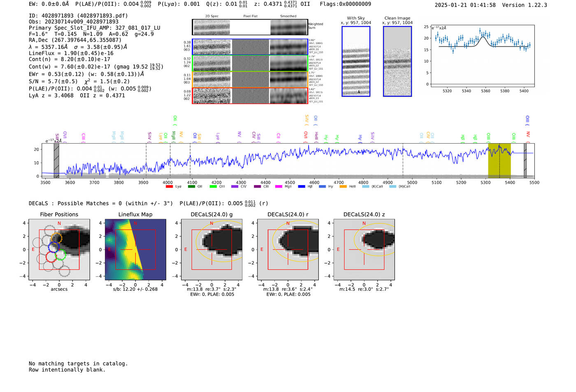Open the Clean Image cutout
Image resolution: width=576 pixels, height=392 pixels.
pos(397,61)
